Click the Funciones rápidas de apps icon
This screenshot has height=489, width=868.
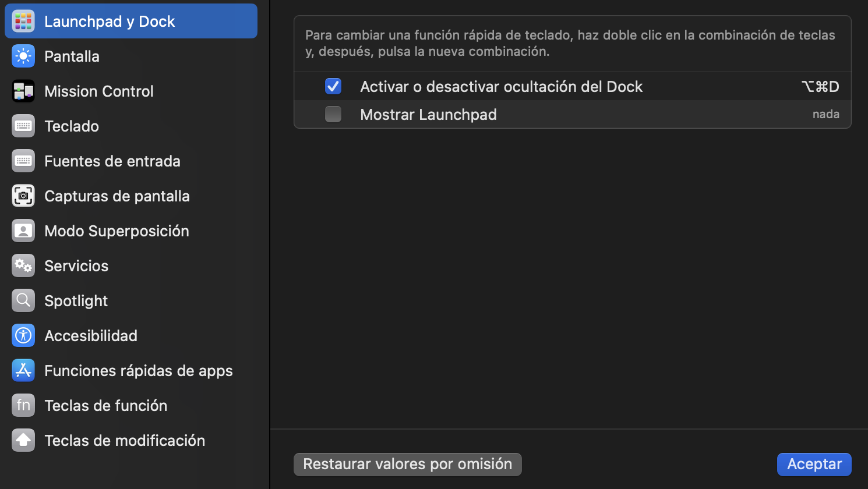23,371
